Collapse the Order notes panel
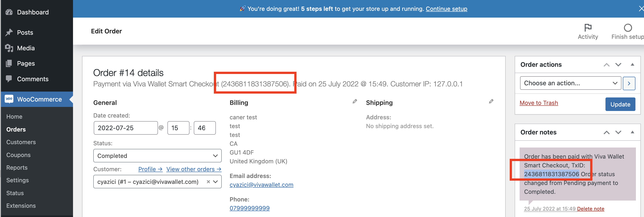Viewport: 644px width, 217px height. click(x=633, y=132)
